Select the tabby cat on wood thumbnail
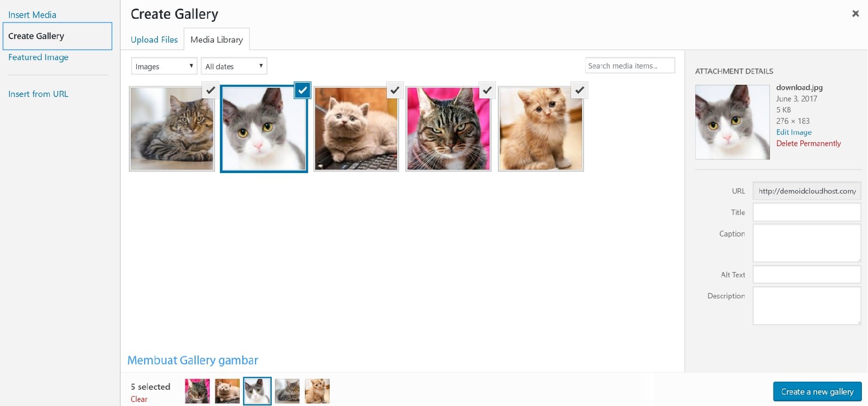 coord(172,129)
